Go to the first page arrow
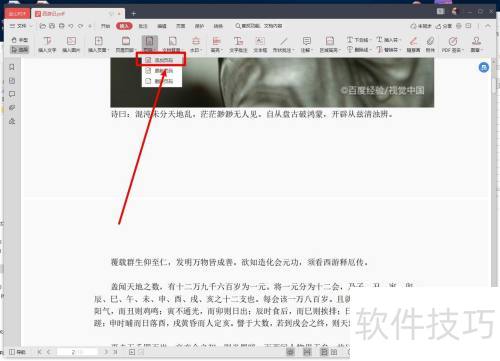 click(40, 352)
